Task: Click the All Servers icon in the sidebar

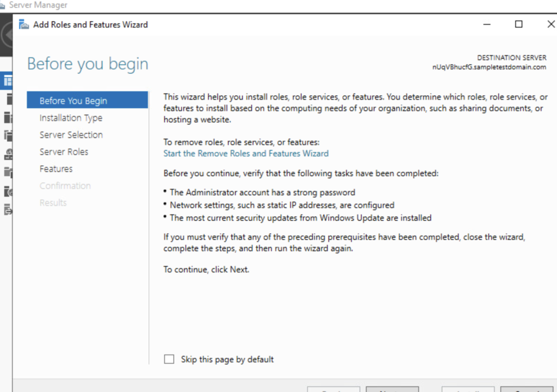Action: (x=8, y=117)
